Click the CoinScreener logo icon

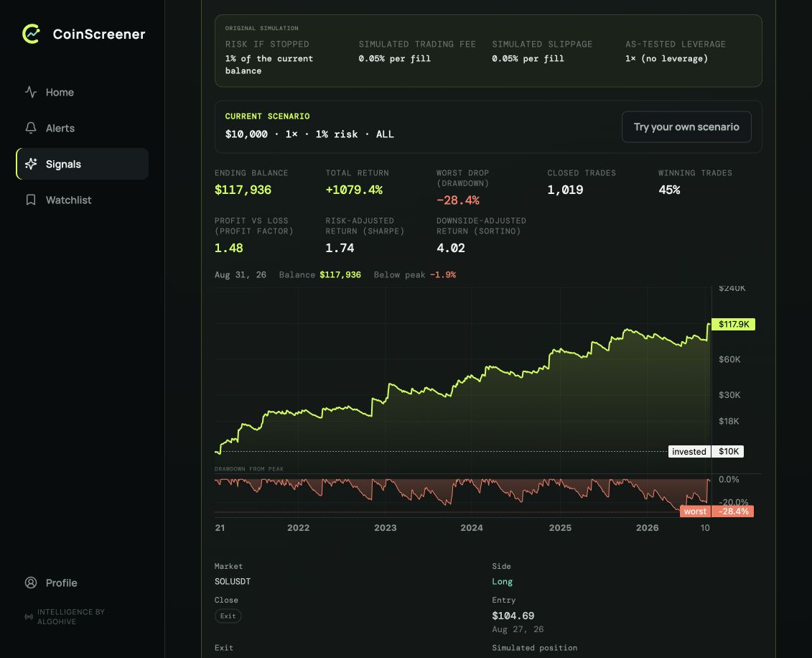pos(31,34)
